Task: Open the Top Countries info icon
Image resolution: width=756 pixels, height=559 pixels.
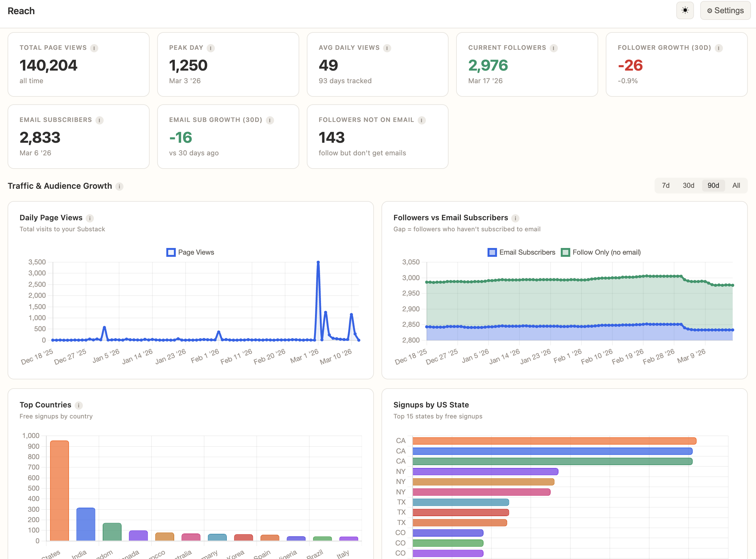Action: (x=79, y=405)
